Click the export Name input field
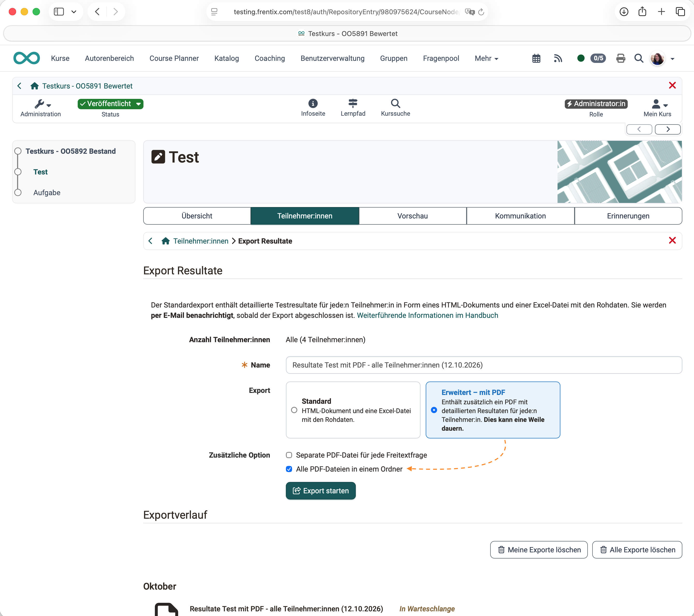Image resolution: width=694 pixels, height=616 pixels. [x=483, y=365]
